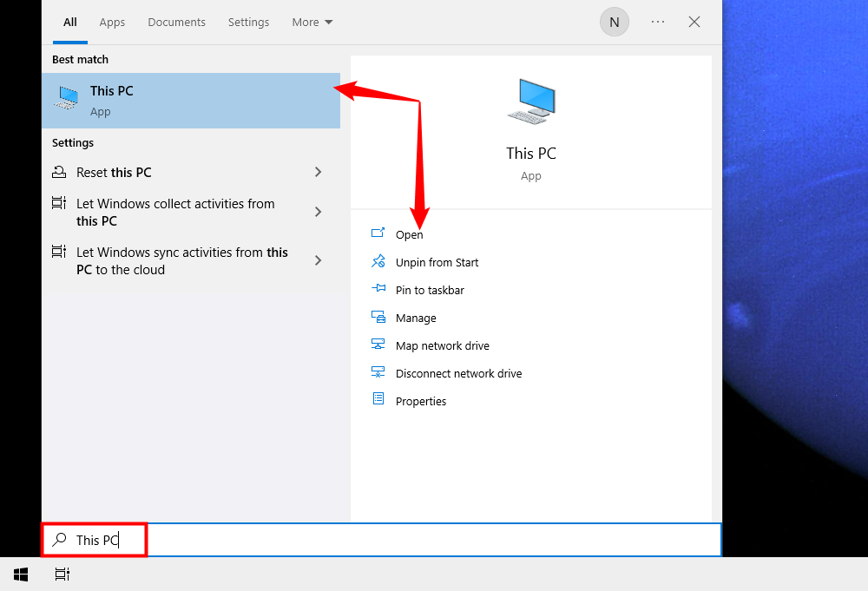Select the Open icon for This PC
The width and height of the screenshot is (868, 591).
[x=378, y=233]
